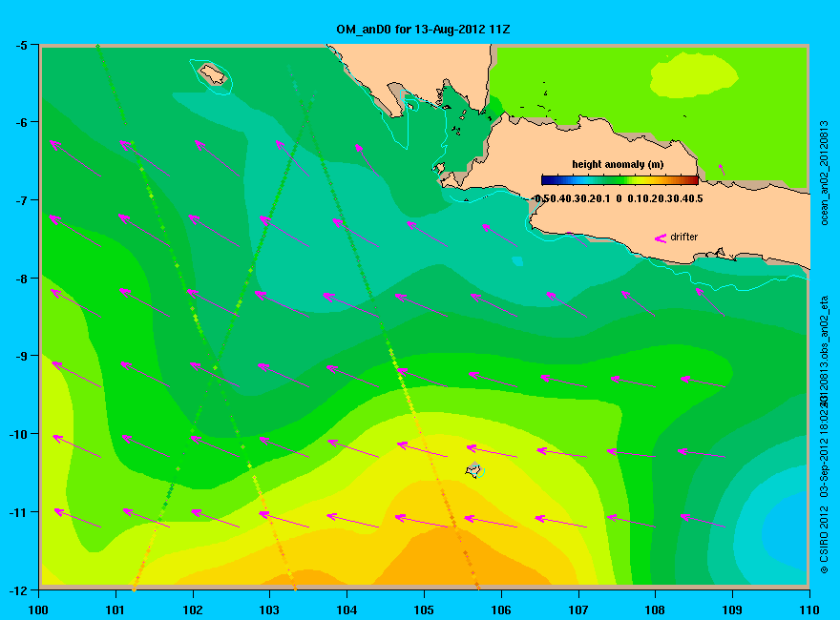Click the latitude axis label '-8'
This screenshot has height=620, width=840.
pos(21,279)
